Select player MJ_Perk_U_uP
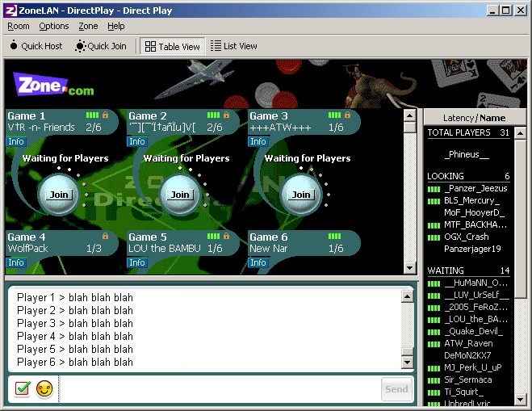Image resolution: width=532 pixels, height=411 pixels. click(473, 367)
